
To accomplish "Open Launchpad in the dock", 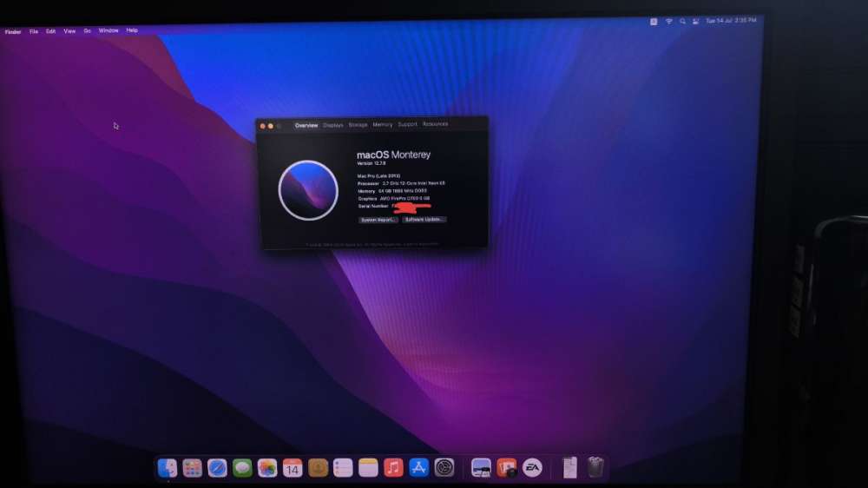I will pos(192,468).
